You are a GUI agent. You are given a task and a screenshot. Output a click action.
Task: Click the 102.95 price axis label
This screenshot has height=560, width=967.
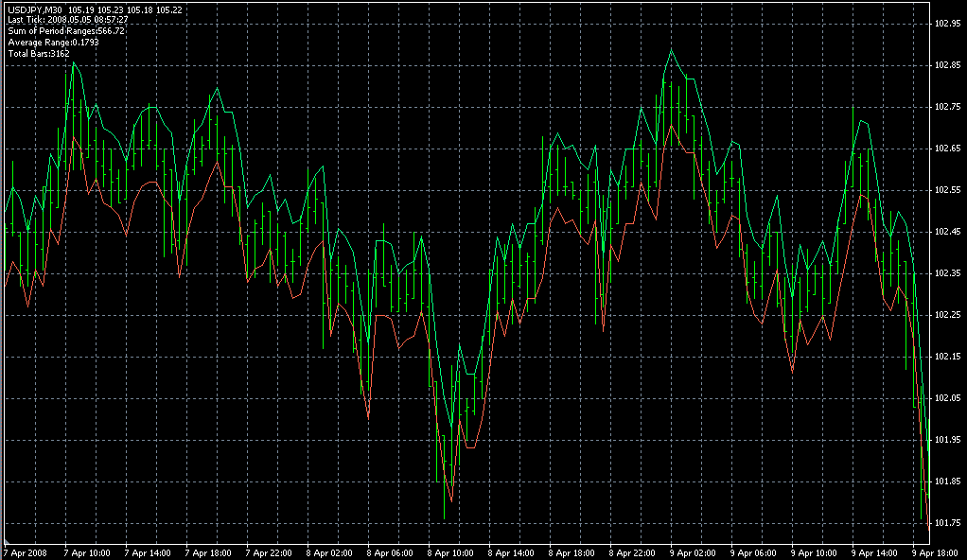click(949, 24)
